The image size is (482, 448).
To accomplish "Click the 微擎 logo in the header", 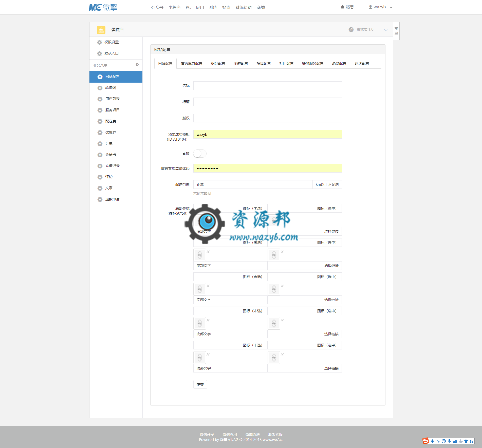I will (x=103, y=7).
